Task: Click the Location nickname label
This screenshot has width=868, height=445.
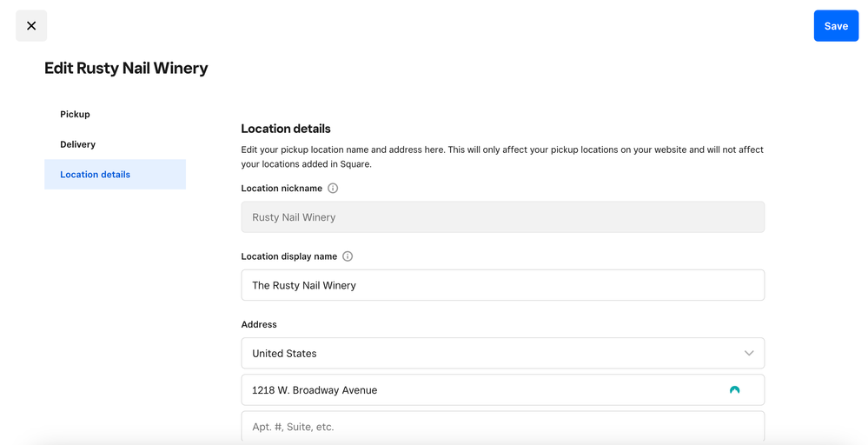Action: coord(282,189)
